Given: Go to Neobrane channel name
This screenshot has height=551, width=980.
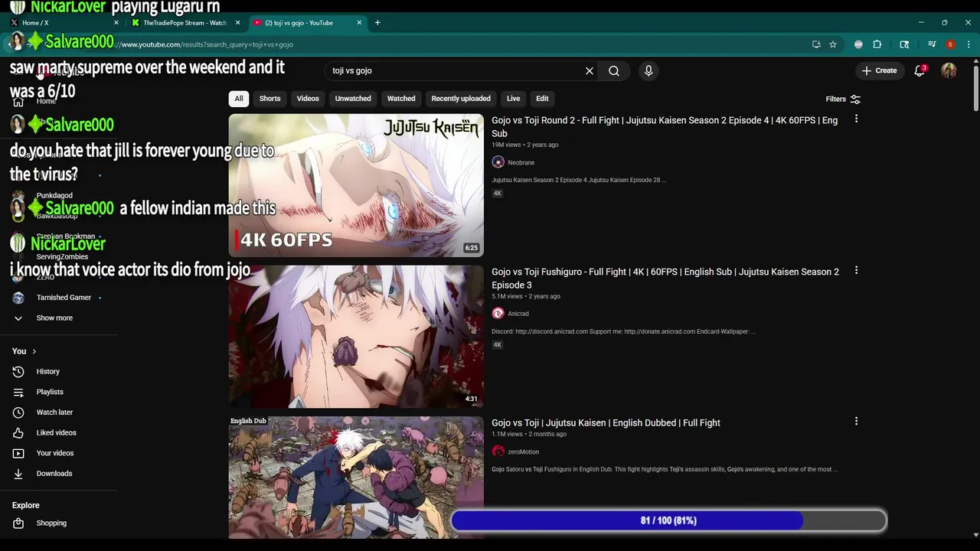Looking at the screenshot, I should (x=521, y=162).
